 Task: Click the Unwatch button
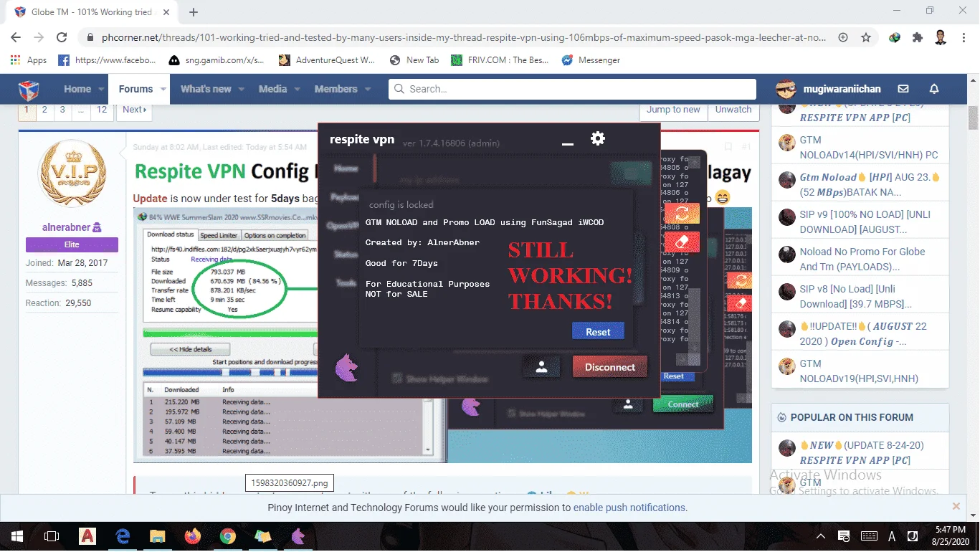point(733,110)
